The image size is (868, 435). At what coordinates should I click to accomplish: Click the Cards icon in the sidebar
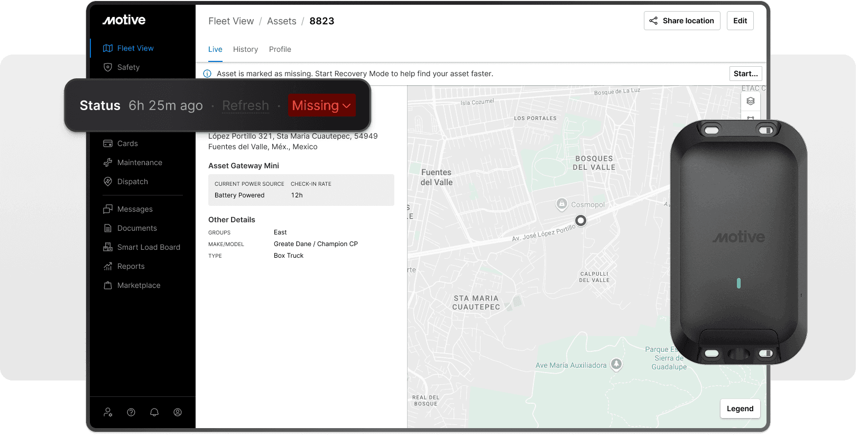pos(108,143)
